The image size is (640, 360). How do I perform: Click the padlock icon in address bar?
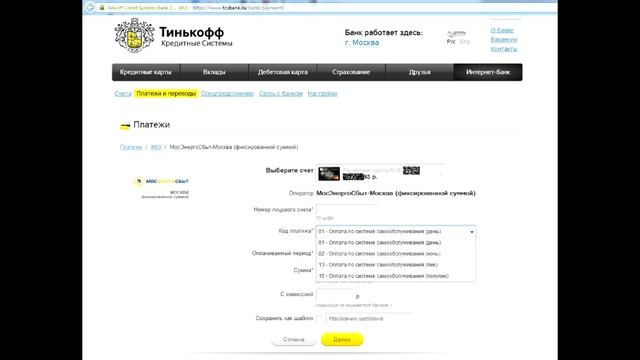point(102,8)
